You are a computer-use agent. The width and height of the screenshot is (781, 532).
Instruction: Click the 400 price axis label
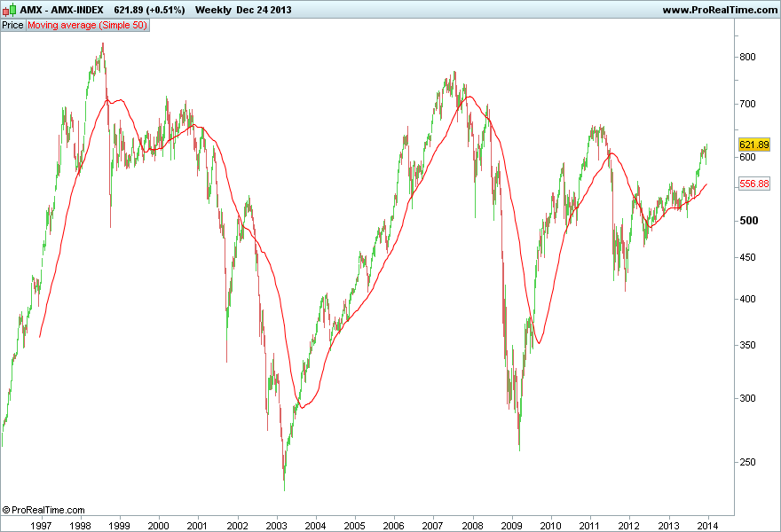pos(747,299)
